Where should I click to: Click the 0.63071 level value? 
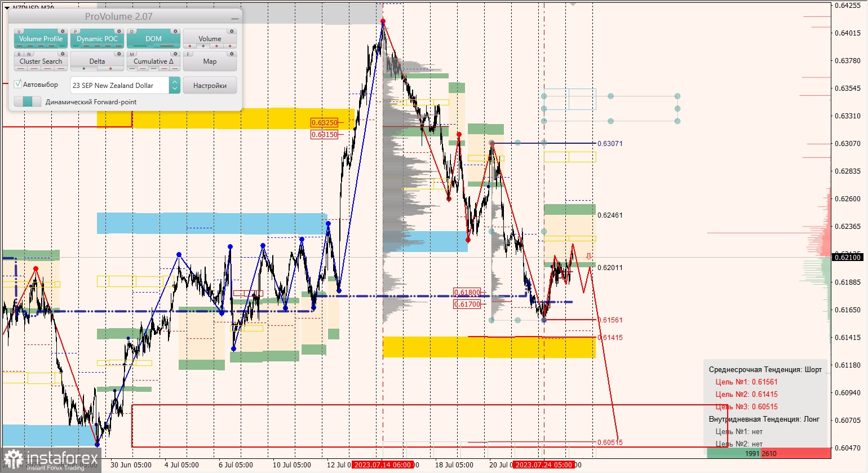click(610, 143)
